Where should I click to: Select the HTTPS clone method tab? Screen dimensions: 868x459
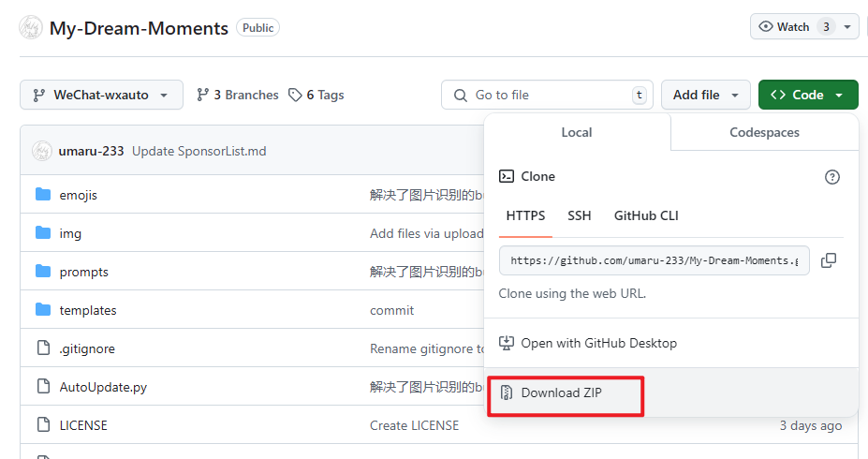point(525,215)
